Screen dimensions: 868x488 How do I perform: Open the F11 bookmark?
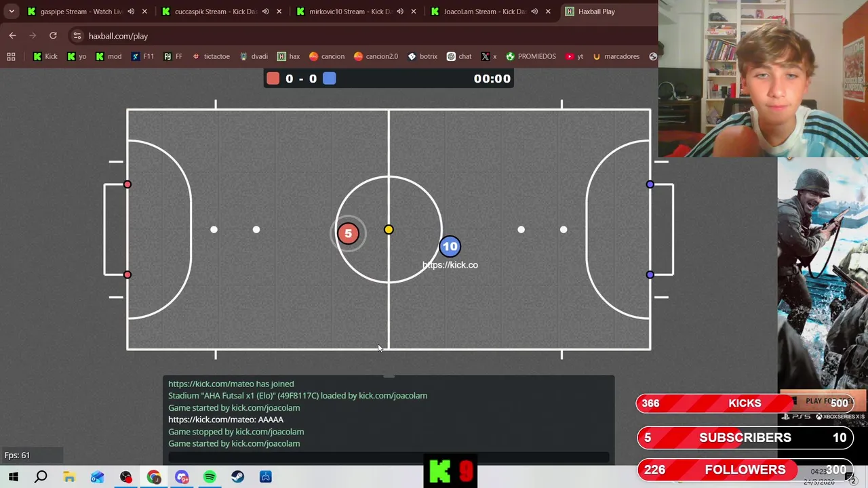[142, 56]
